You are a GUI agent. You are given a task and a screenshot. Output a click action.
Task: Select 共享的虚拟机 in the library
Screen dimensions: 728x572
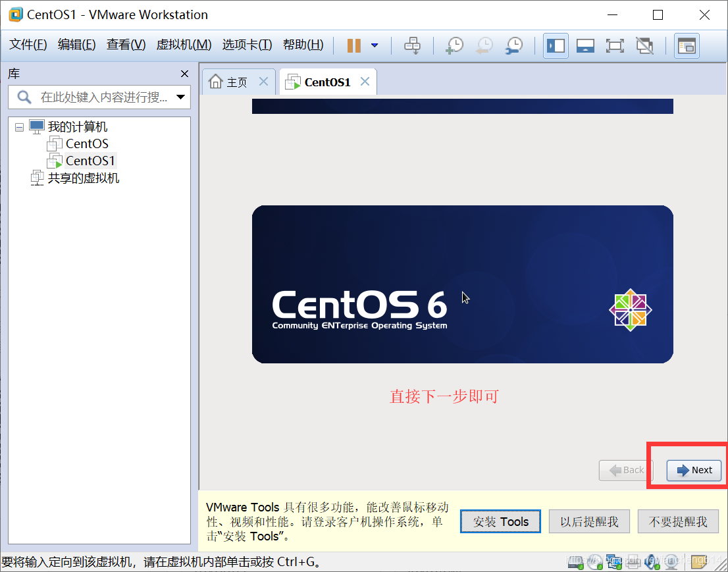tap(83, 178)
